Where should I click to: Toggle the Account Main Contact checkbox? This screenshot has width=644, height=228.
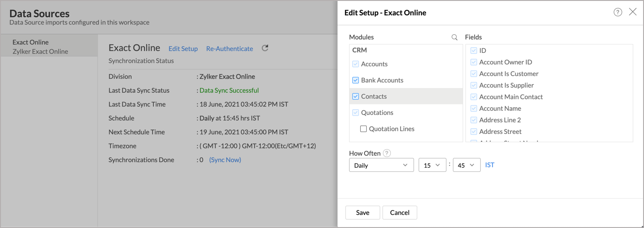[474, 97]
